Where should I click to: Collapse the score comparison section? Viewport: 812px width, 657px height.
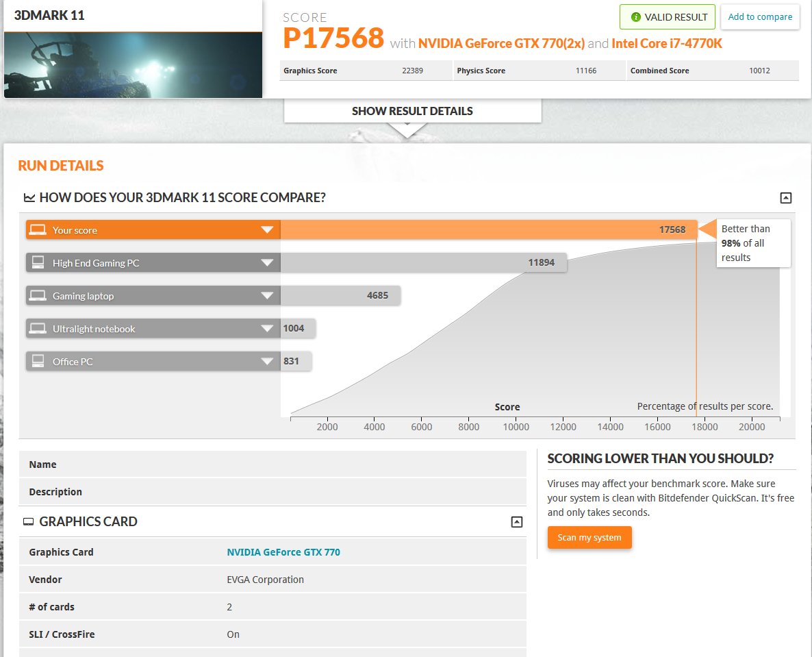tap(785, 197)
